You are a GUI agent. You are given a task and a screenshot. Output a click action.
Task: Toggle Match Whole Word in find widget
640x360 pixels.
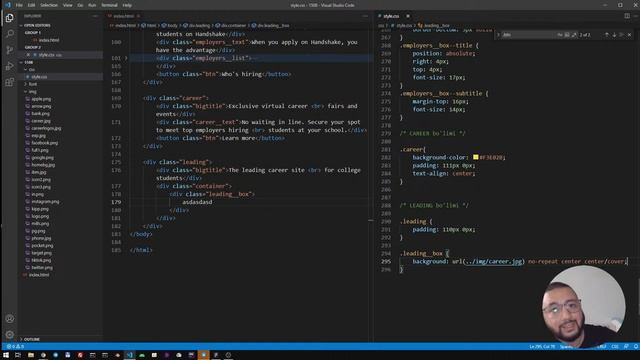coord(567,35)
